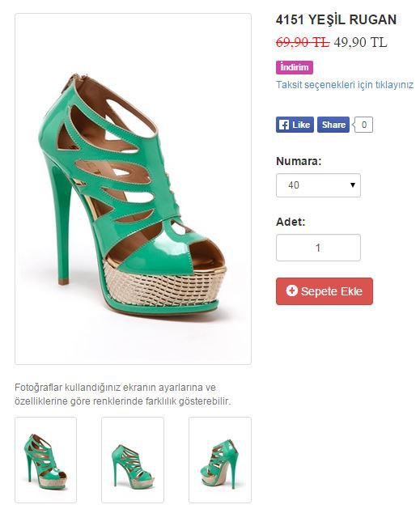Screen dimensions: 420x509
Task: Click the pink İndirim badge
Action: [295, 67]
